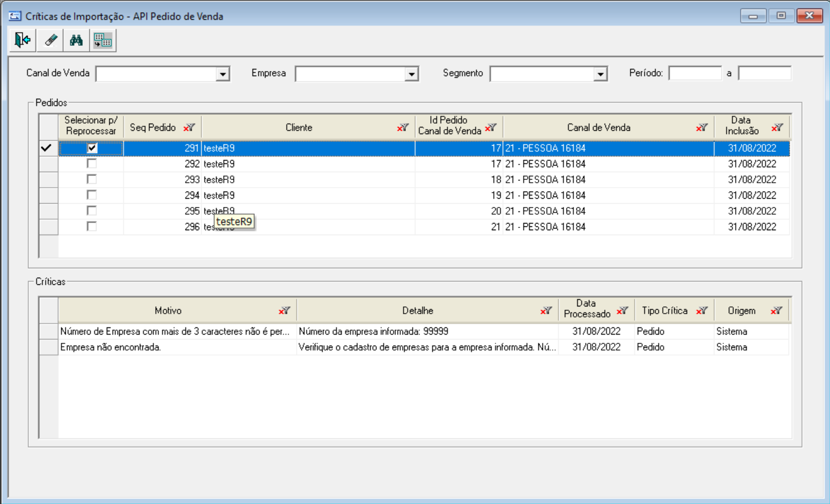Viewport: 830px width, 504px height.
Task: Click the Período start date field
Action: click(695, 73)
